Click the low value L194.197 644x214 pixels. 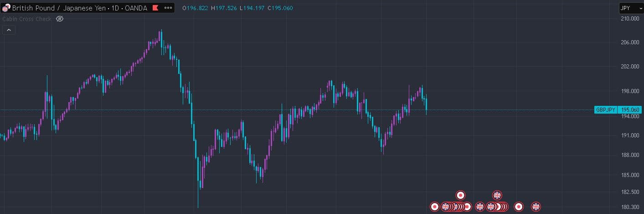pyautogui.click(x=252, y=8)
